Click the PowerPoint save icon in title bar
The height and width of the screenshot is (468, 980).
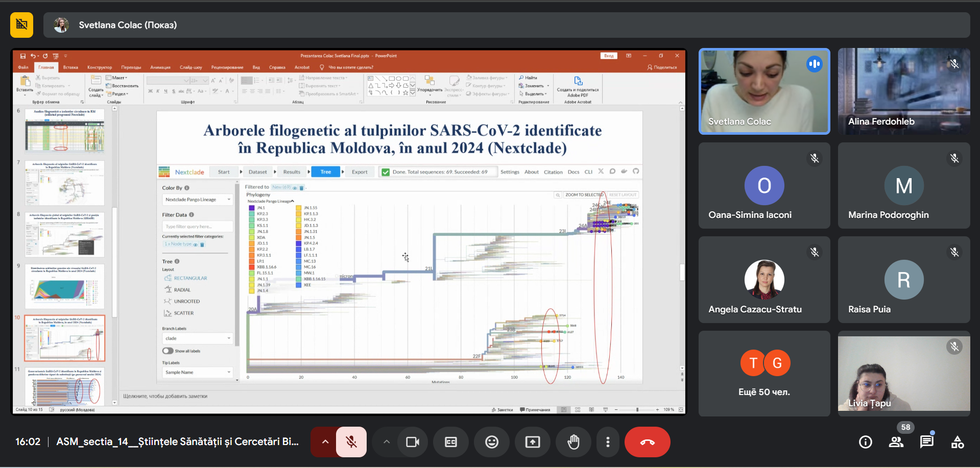(22, 56)
